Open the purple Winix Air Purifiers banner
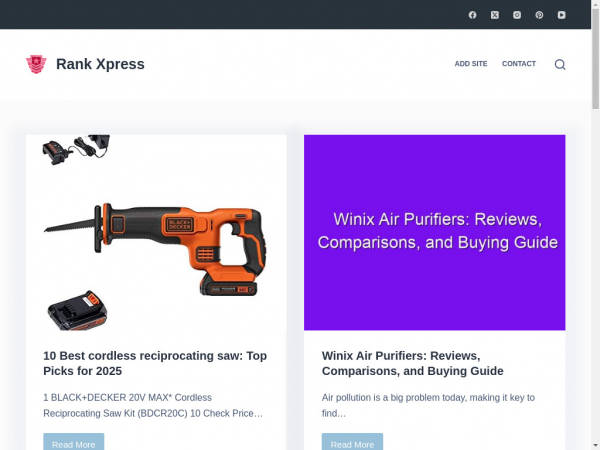This screenshot has height=450, width=600. click(x=434, y=232)
